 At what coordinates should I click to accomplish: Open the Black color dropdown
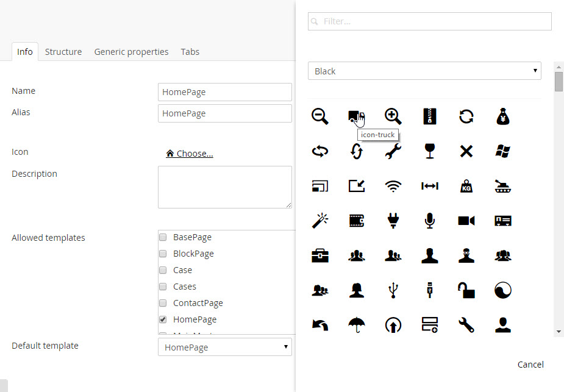coord(424,71)
